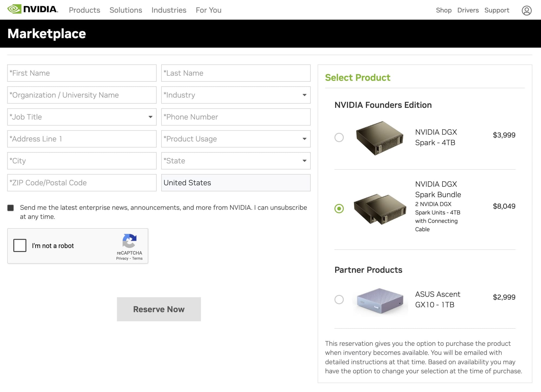Open the user account icon
This screenshot has width=541, height=392.
click(x=526, y=10)
